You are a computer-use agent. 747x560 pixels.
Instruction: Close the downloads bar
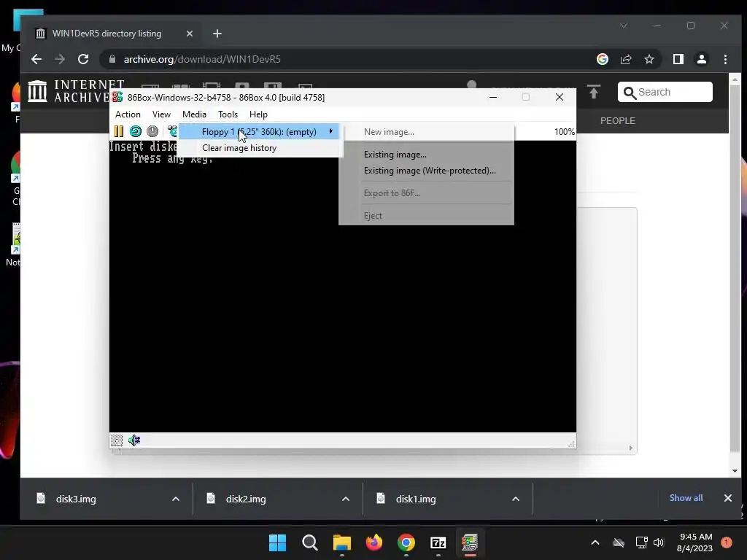[x=727, y=498]
